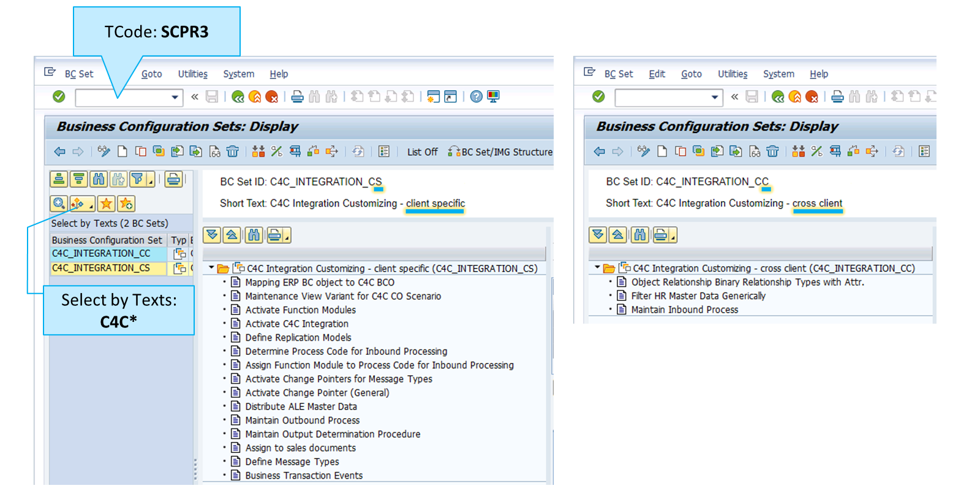Select the Define Replication Models node
980x491 pixels.
(298, 337)
